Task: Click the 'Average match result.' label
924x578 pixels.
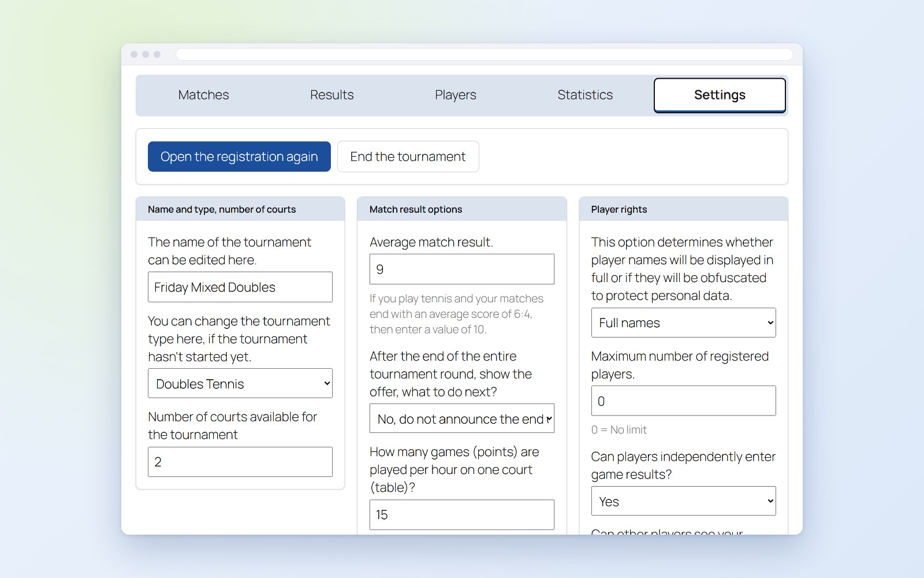Action: point(431,242)
